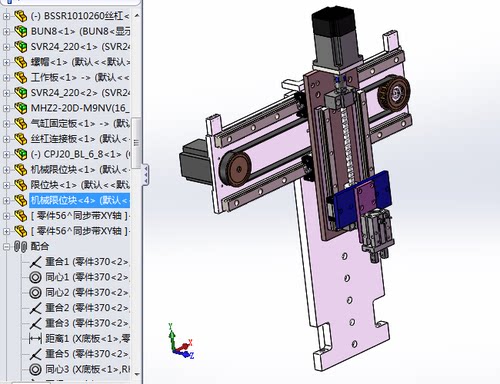Image resolution: width=500 pixels, height=384 pixels.
Task: Expand the 螺帽<1> tree node
Action: tap(6, 62)
